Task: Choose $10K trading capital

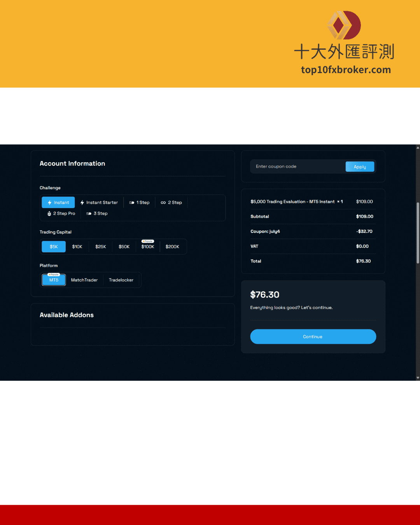Action: (77, 247)
